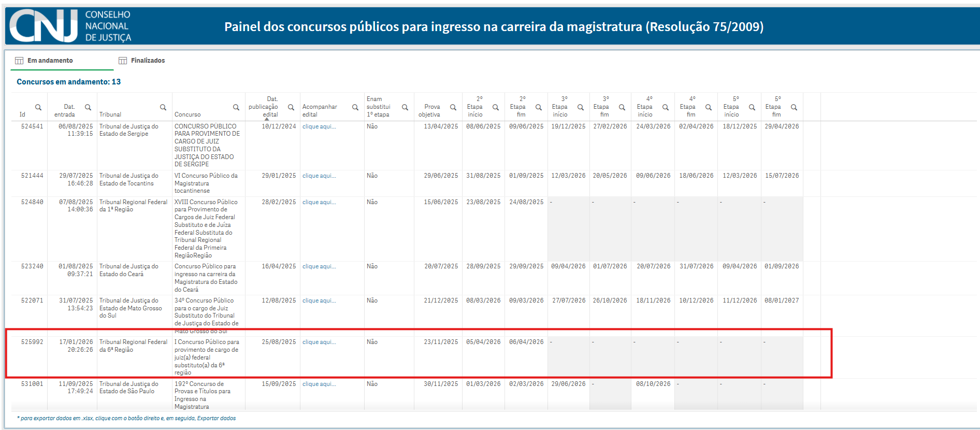The width and height of the screenshot is (980, 430).
Task: Click the sort arrow under publicação edital
Action: tap(267, 119)
